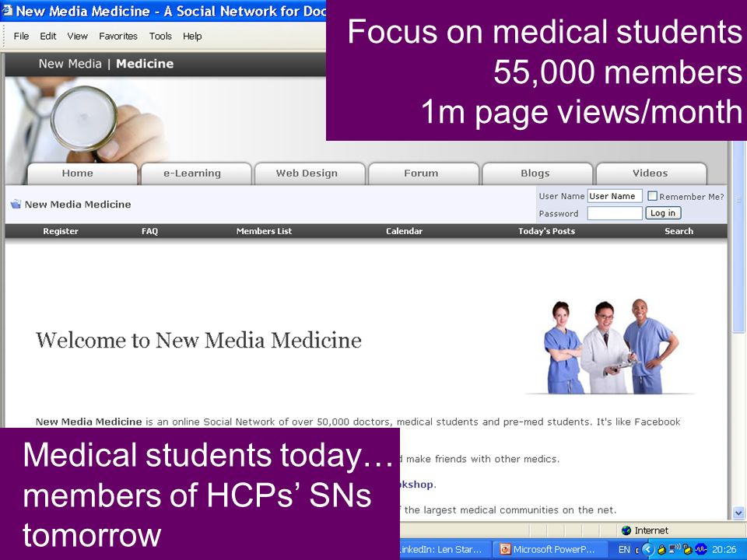Click the 'Focus on medical students' overlay text
Viewport: 747px width, 560px height.
click(545, 32)
